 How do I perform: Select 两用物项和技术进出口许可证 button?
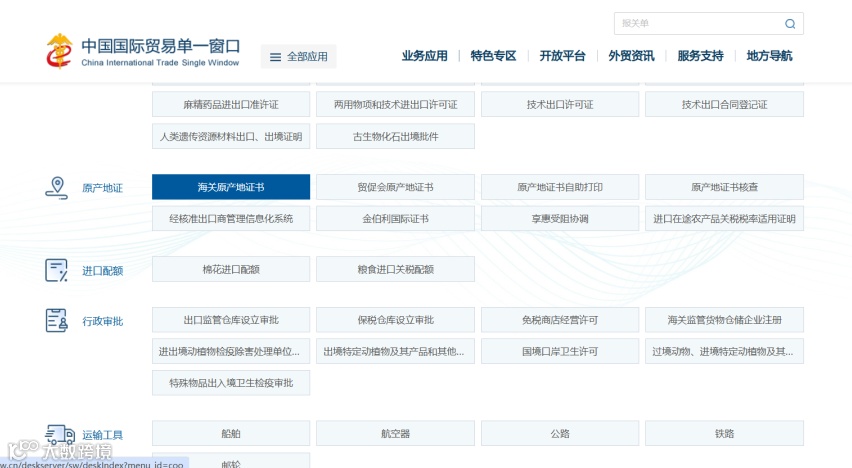396,104
